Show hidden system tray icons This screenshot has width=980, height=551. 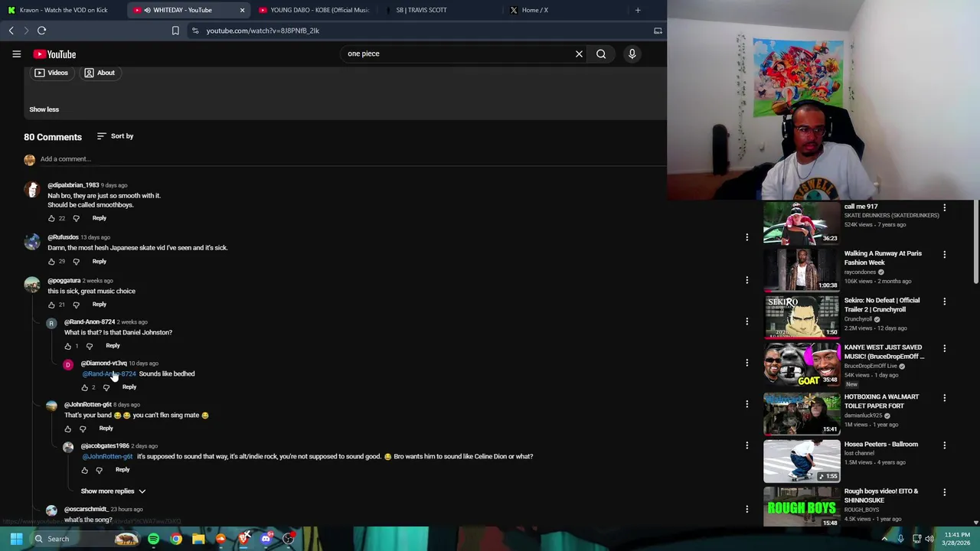[884, 539]
